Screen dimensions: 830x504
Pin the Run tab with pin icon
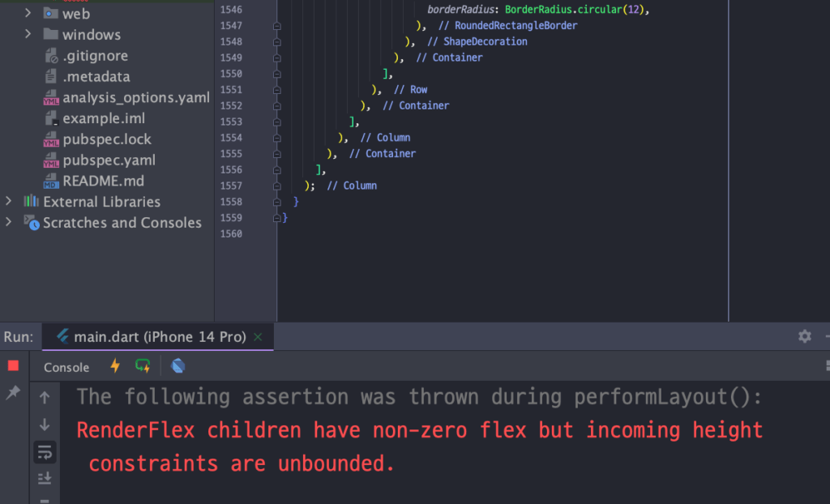pos(13,392)
